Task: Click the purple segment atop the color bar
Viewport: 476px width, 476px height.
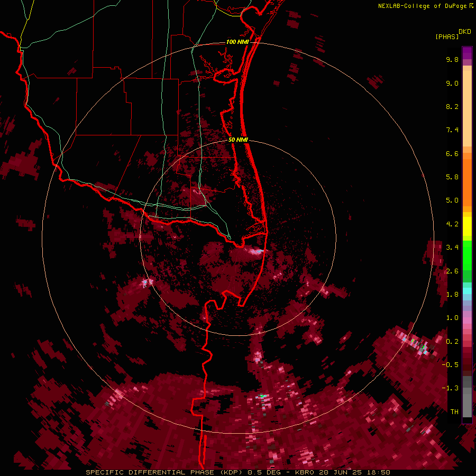Action: (467, 53)
